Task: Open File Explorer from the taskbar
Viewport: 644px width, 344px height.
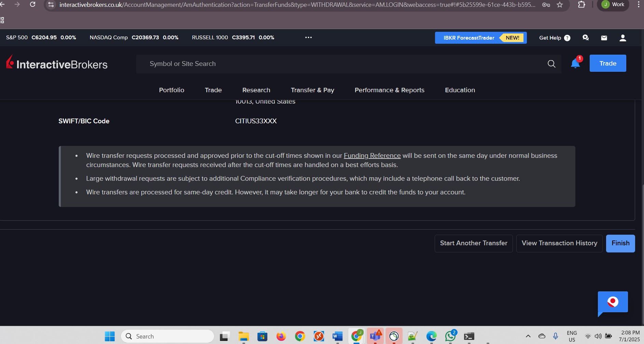Action: (x=243, y=336)
